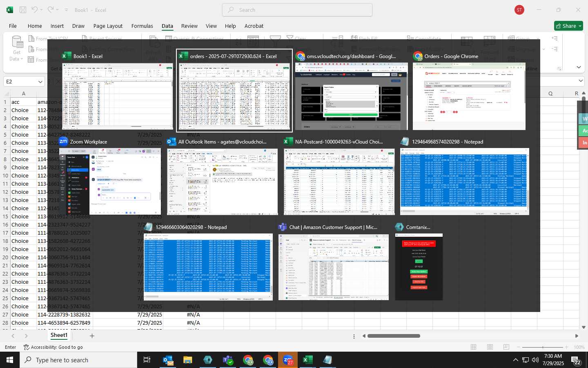Viewport: 588px width, 368px height.
Task: Click the ST account avatar
Action: point(519,10)
